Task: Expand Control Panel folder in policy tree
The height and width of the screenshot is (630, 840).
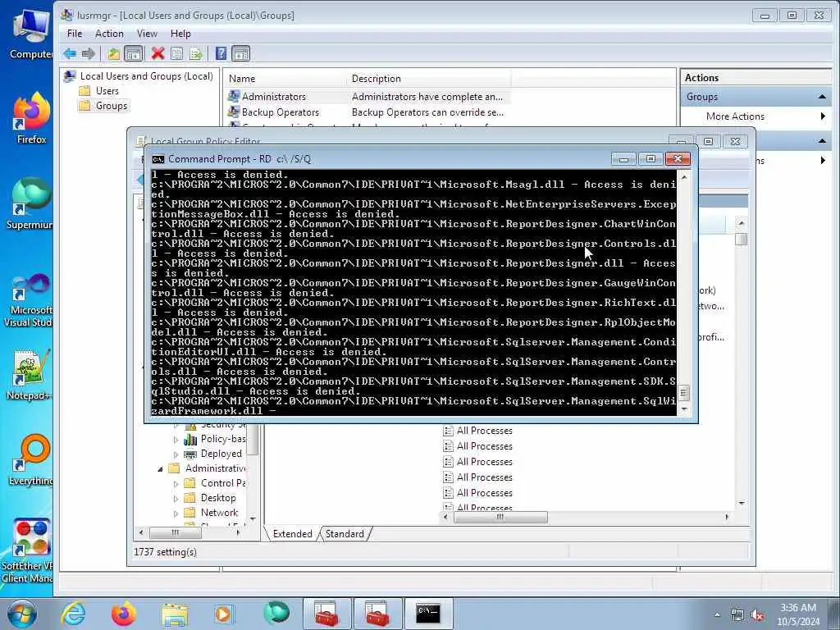Action: [176, 483]
